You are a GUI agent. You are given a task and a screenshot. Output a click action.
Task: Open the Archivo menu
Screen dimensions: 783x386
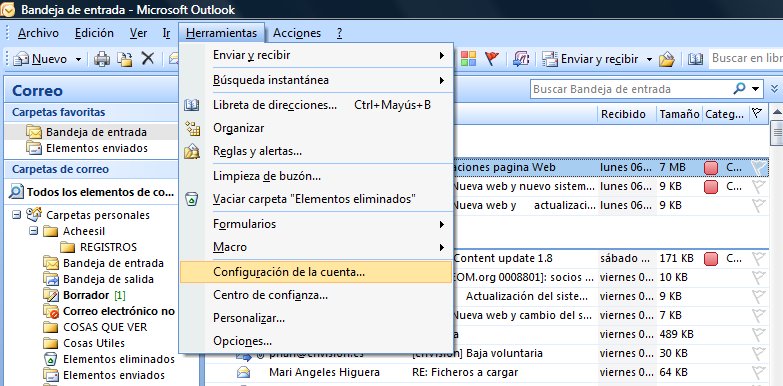38,33
